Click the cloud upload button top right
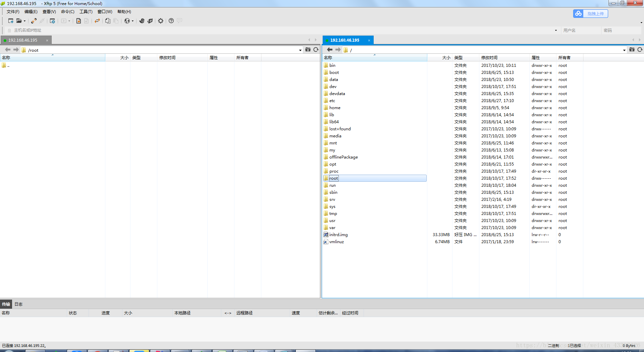644x352 pixels. click(590, 13)
